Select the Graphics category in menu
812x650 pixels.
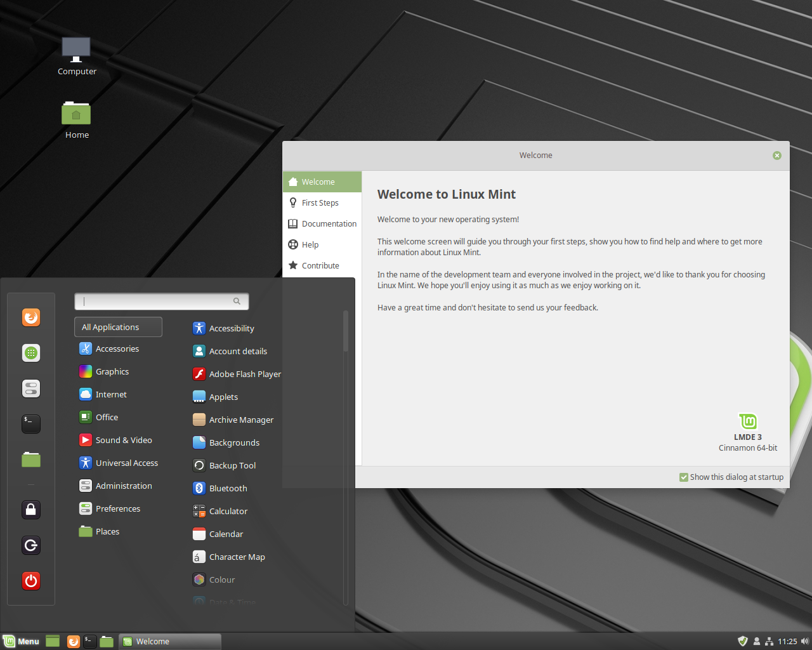click(118, 371)
